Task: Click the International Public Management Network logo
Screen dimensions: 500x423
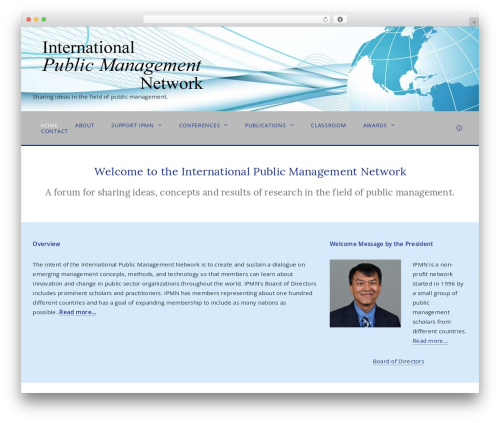Action: tap(122, 65)
